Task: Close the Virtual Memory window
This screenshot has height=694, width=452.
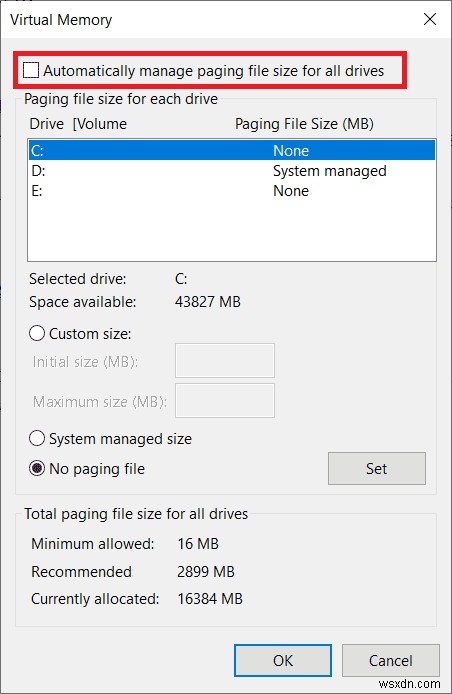Action: [x=430, y=19]
